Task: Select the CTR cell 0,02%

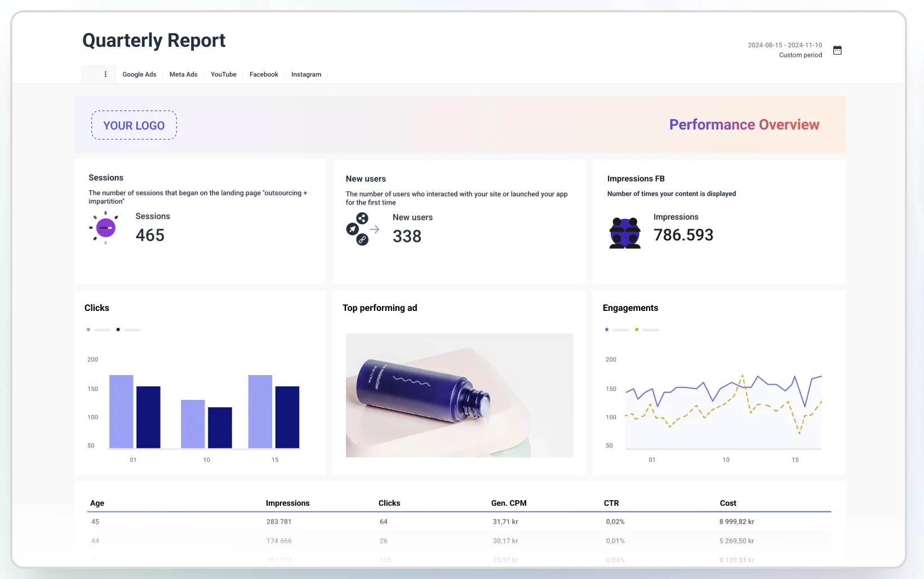Action: point(615,522)
